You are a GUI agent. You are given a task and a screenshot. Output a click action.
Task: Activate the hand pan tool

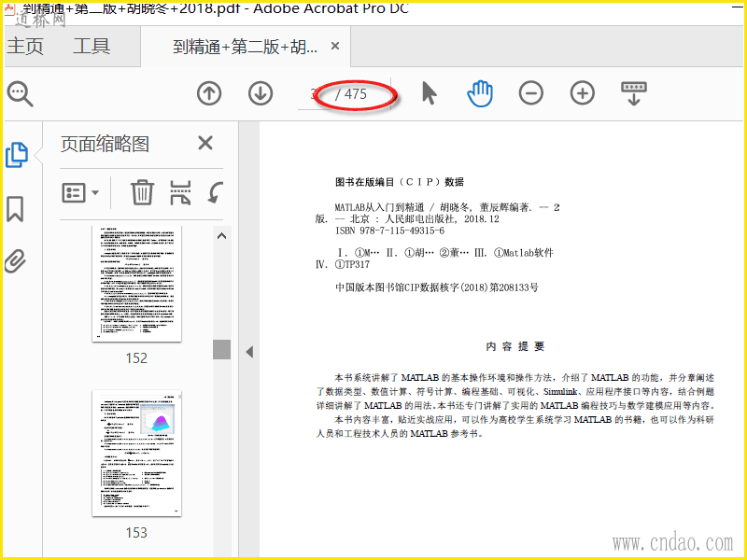click(x=480, y=93)
